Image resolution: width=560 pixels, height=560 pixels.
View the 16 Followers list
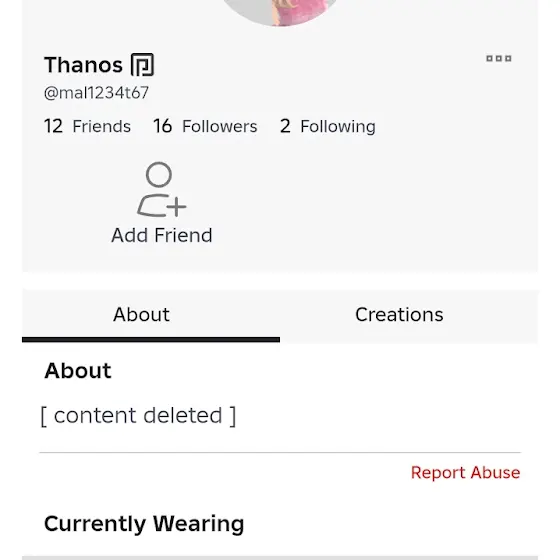click(x=205, y=126)
